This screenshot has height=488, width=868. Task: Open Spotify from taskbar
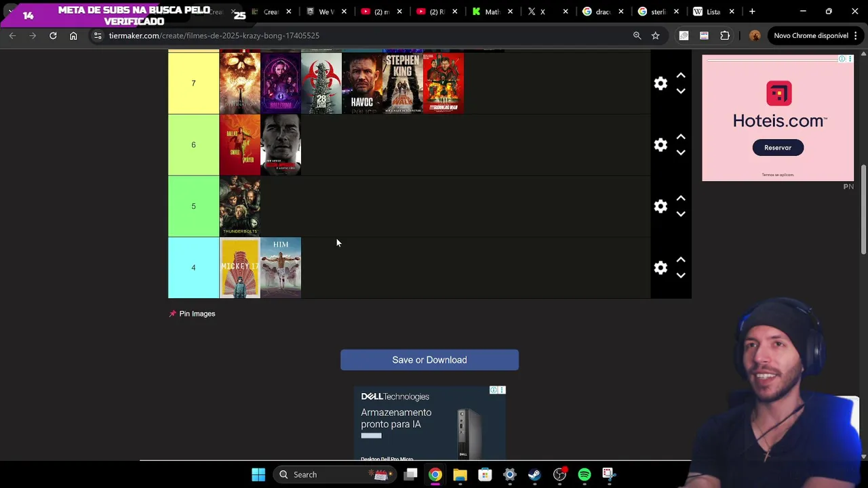[x=585, y=474]
